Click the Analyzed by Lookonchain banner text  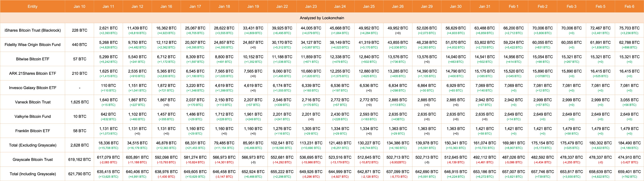coord(322,18)
